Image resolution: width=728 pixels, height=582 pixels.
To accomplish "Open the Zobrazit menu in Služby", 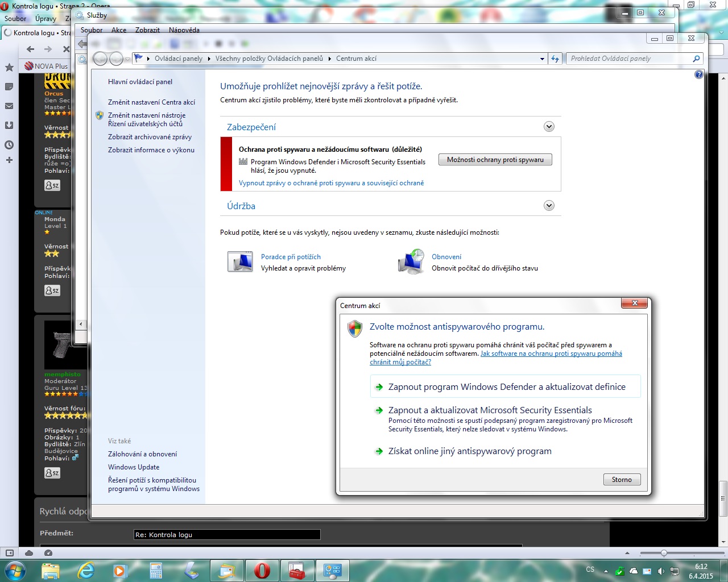I will (x=147, y=30).
